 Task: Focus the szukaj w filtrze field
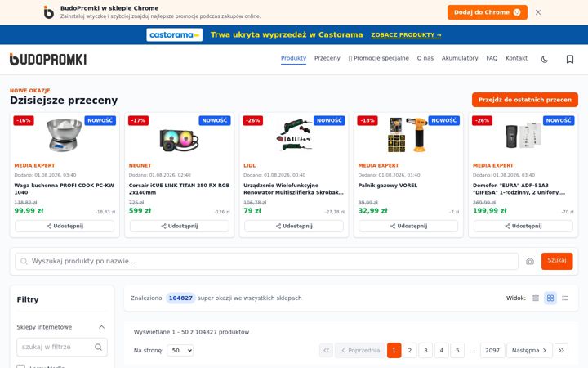(62, 347)
